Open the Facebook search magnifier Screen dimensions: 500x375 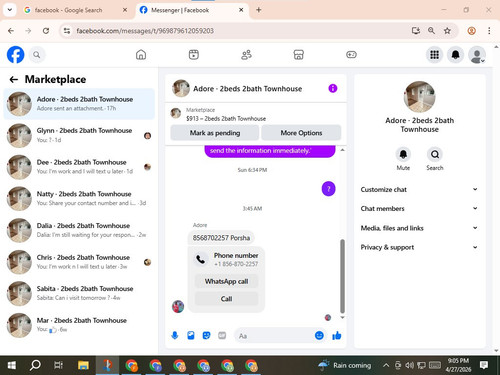(x=37, y=55)
